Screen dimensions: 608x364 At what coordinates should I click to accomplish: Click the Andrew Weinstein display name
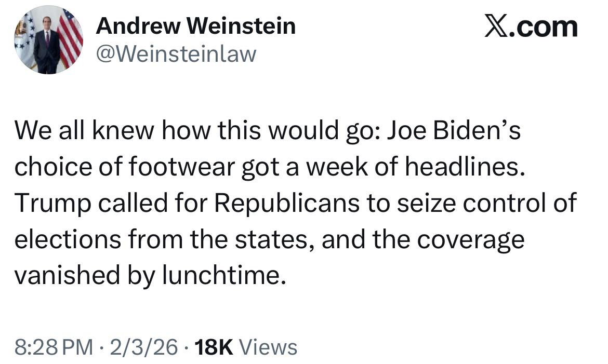195,26
